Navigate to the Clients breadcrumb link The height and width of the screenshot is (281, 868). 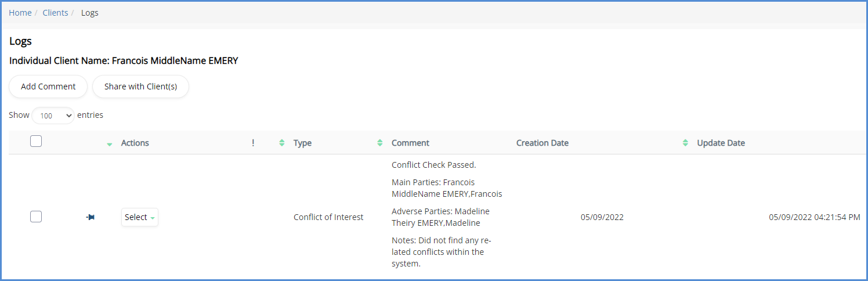coord(55,13)
